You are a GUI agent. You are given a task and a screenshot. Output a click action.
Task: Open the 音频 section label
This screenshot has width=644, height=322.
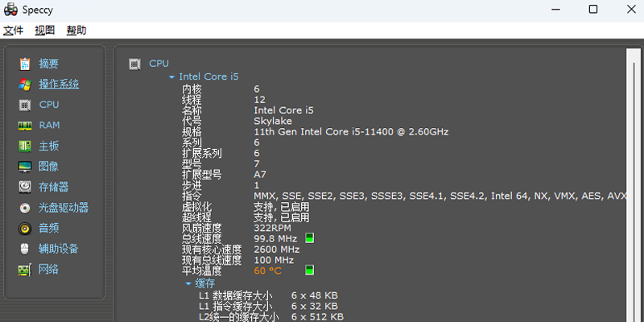[49, 228]
